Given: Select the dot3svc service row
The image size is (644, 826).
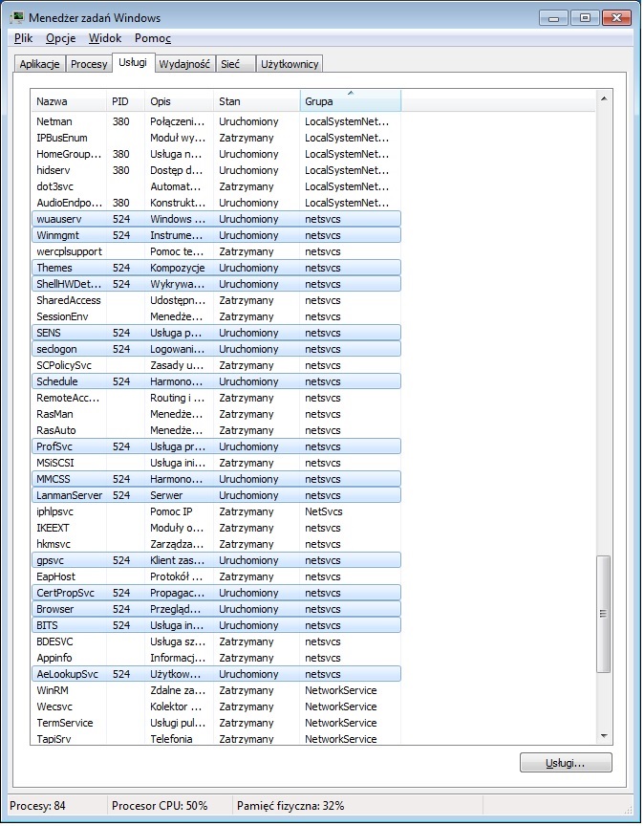Looking at the screenshot, I should [x=216, y=187].
